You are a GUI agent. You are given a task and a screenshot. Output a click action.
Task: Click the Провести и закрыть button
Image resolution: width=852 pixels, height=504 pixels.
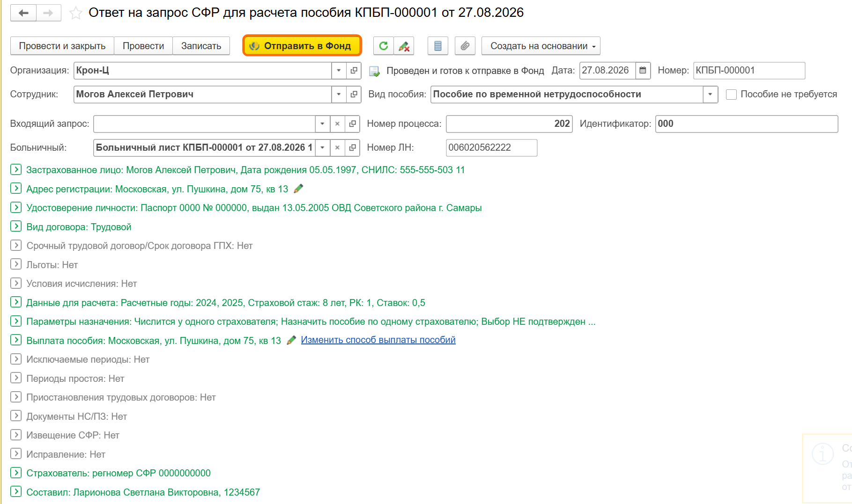pos(62,46)
